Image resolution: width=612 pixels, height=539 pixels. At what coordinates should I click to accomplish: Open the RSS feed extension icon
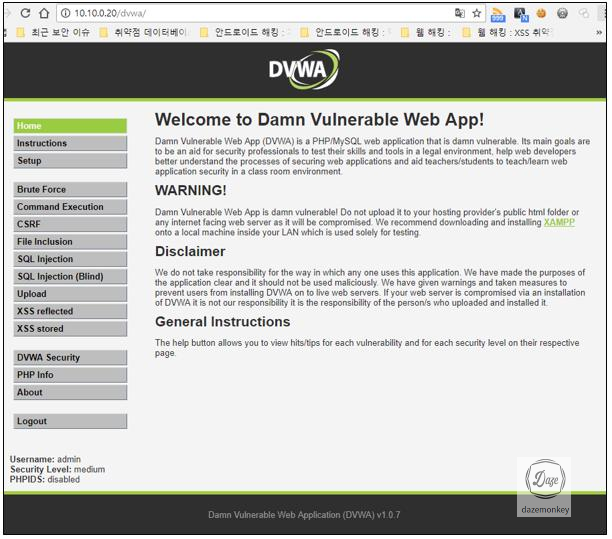[x=498, y=14]
